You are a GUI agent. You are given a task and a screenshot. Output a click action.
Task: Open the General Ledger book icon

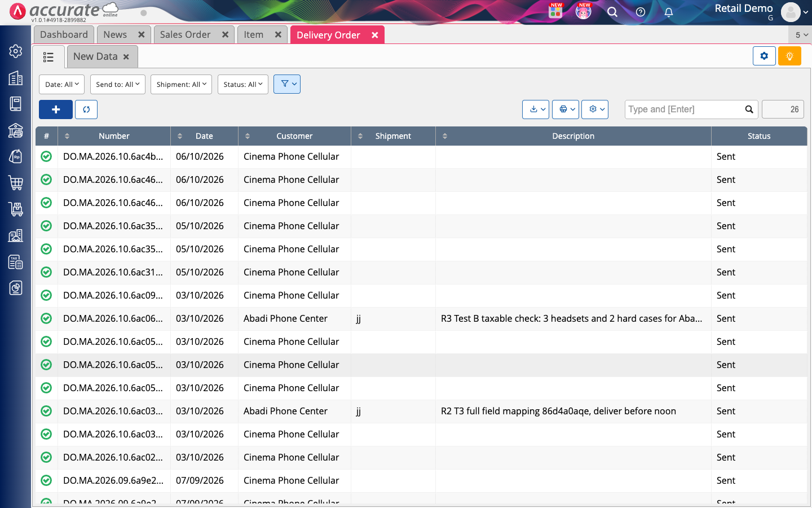coord(16,104)
